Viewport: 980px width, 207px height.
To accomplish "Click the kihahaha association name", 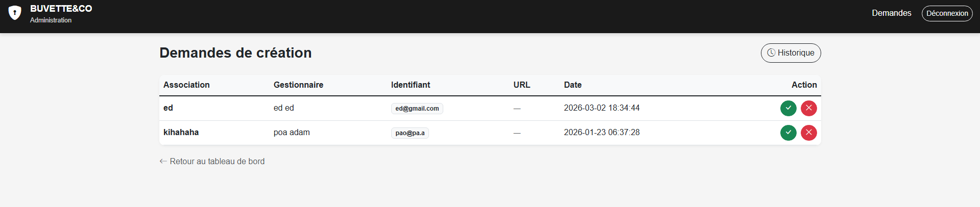I will click(181, 133).
